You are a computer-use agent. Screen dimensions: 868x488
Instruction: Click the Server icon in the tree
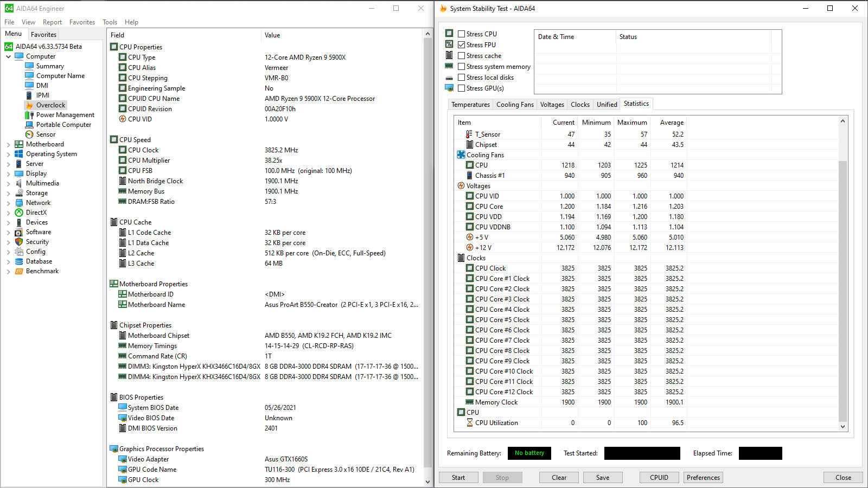coord(19,164)
